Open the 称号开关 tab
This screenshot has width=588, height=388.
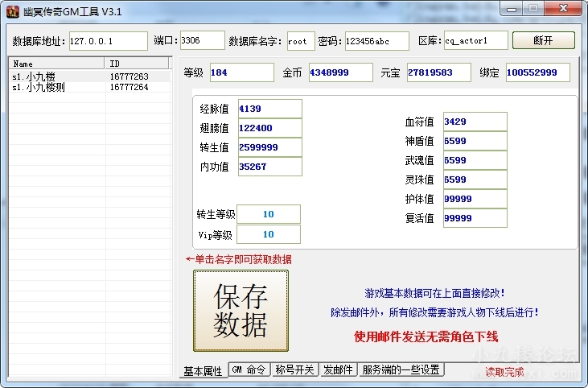click(294, 369)
